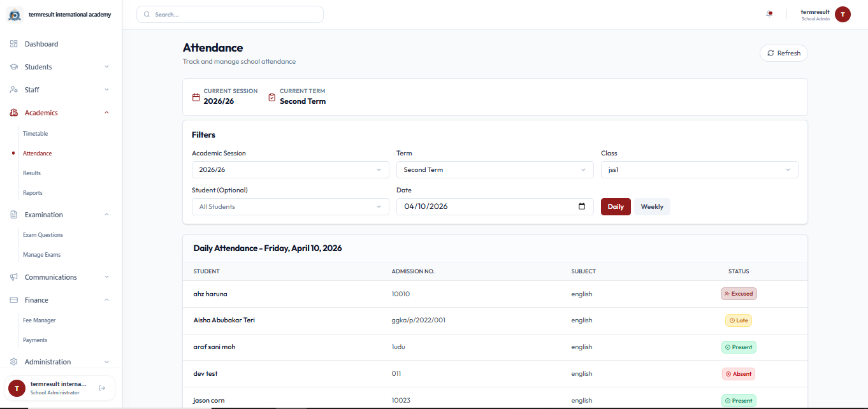Collapse the Finance menu chevron

106,300
